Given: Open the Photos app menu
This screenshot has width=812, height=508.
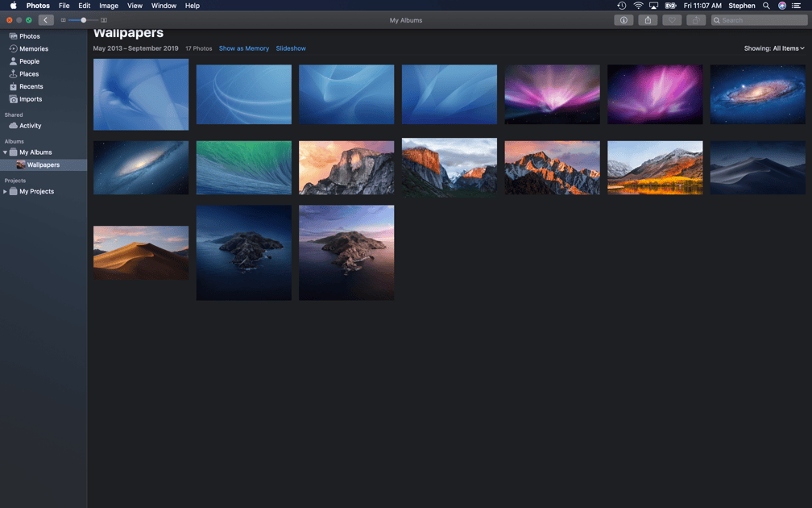Looking at the screenshot, I should (38, 6).
